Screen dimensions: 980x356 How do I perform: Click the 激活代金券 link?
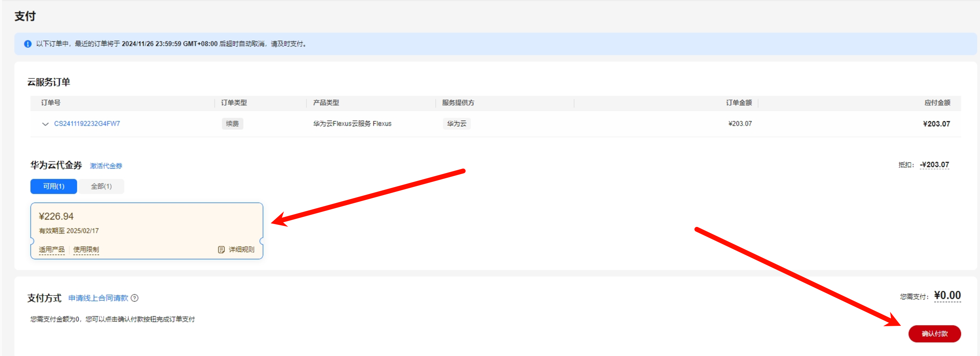click(x=106, y=166)
